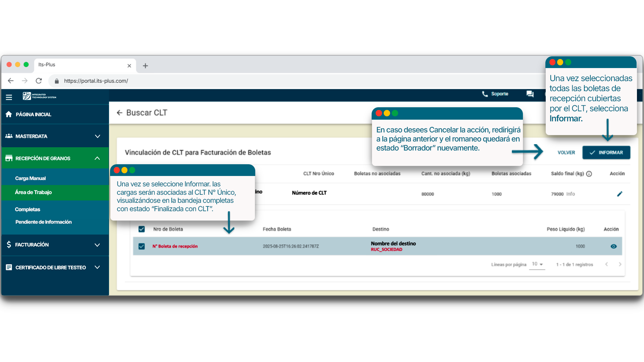The height and width of the screenshot is (362, 644).
Task: Click the Informar button
Action: click(606, 153)
